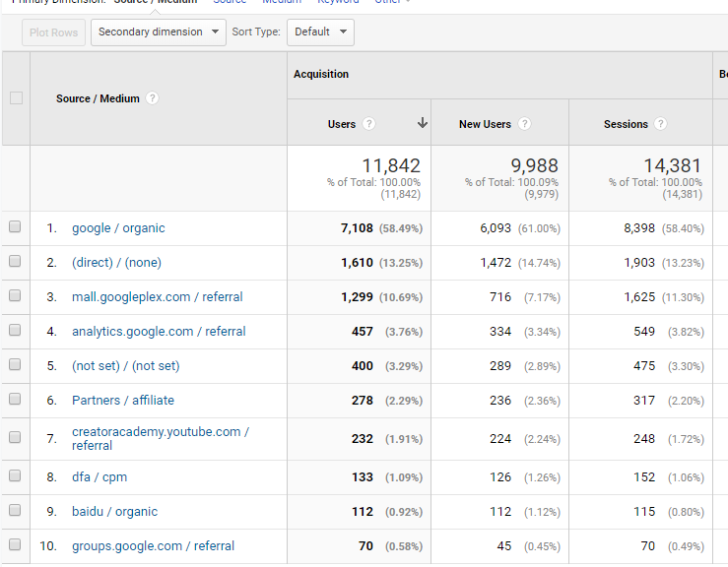The width and height of the screenshot is (728, 567).
Task: Click total new users value 9,988
Action: click(x=534, y=165)
